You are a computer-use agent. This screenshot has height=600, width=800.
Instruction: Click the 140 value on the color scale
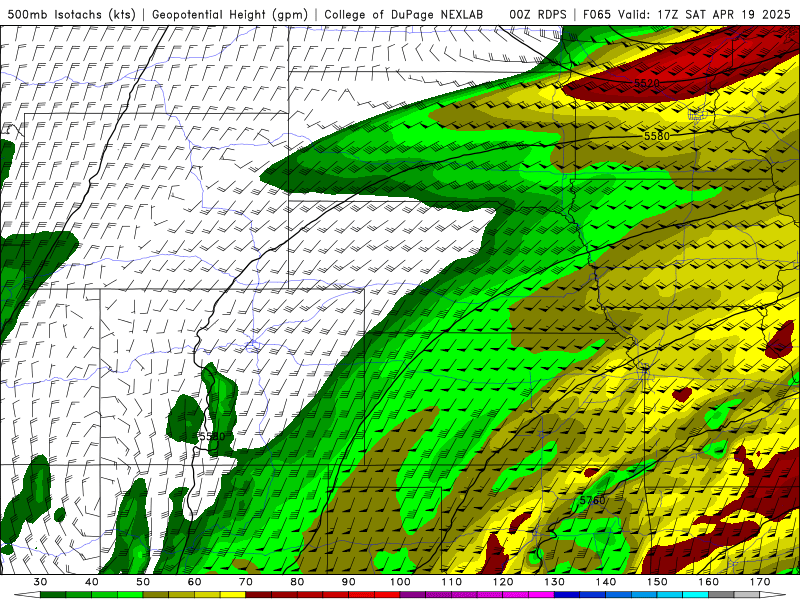[x=606, y=582]
